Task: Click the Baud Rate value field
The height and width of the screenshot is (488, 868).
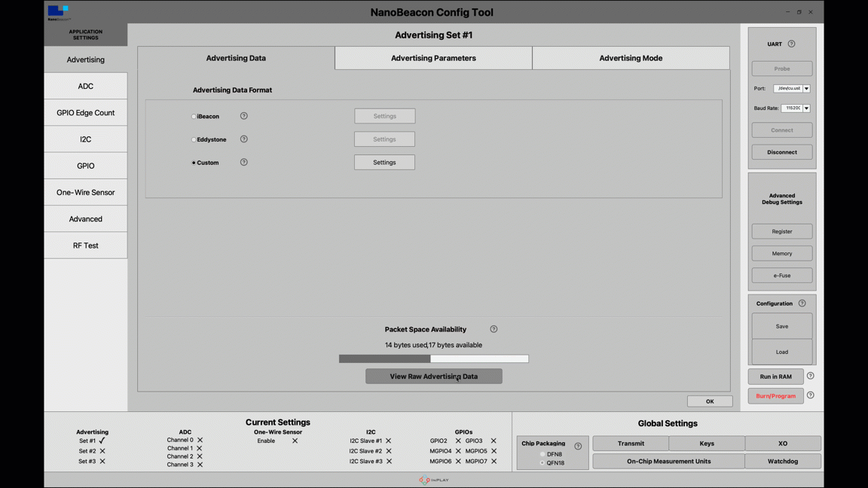Action: click(x=792, y=108)
